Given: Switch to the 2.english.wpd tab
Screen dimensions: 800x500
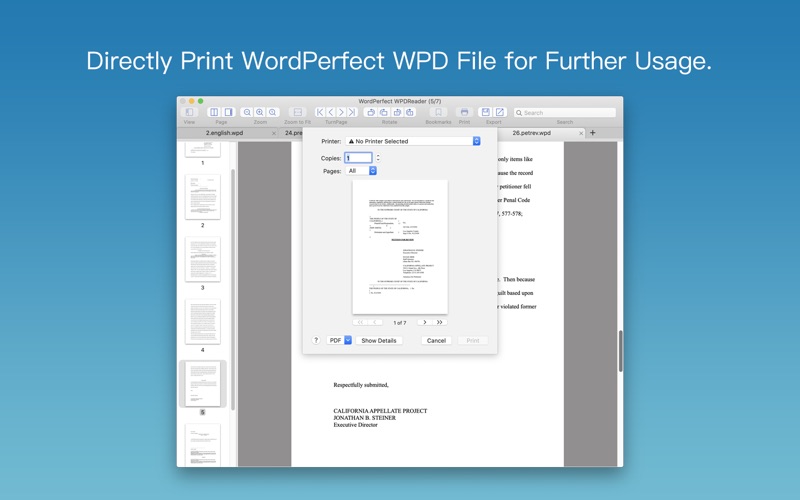Looking at the screenshot, I should pyautogui.click(x=224, y=133).
